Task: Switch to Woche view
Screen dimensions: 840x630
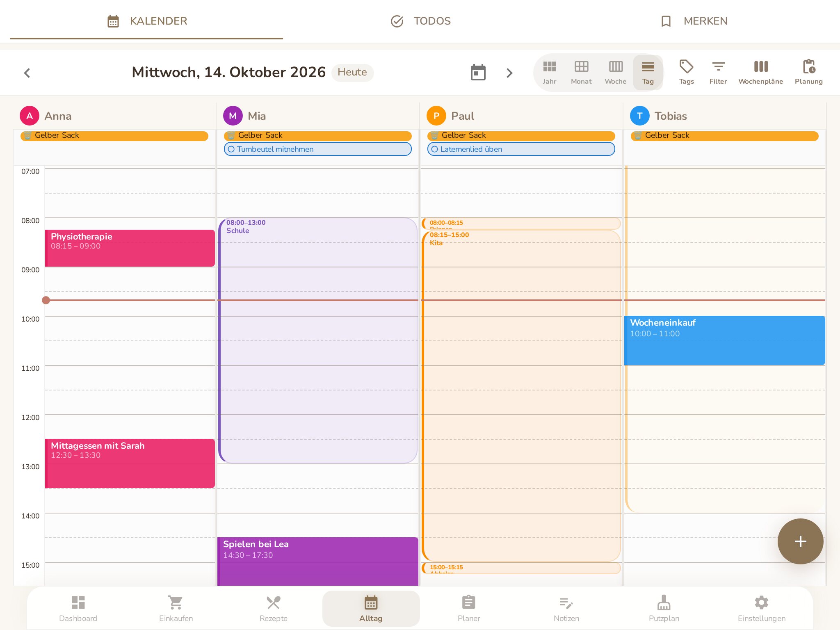Action: 616,73
